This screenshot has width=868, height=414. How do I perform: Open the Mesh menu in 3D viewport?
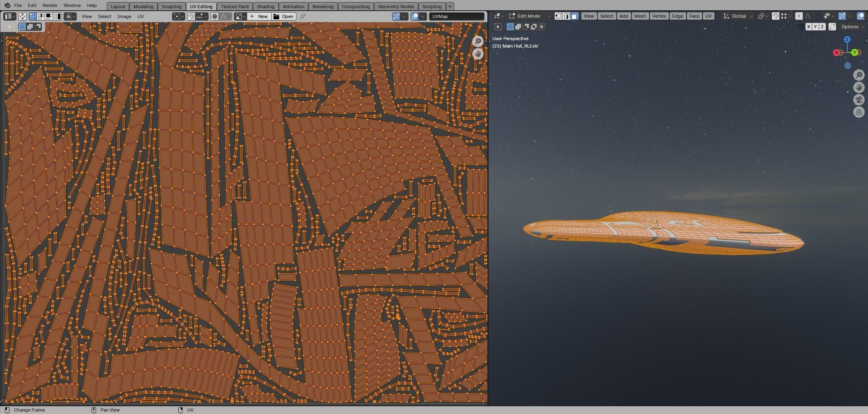click(640, 16)
